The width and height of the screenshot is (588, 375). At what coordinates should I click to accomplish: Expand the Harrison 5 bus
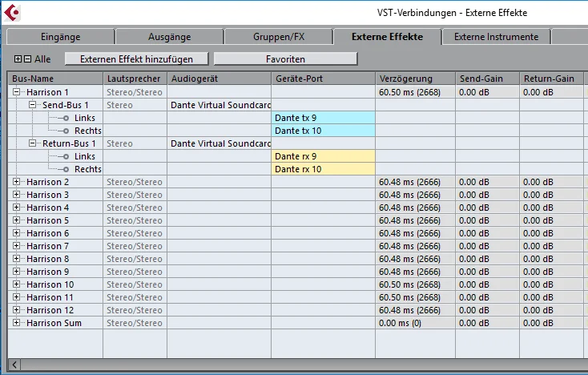17,220
